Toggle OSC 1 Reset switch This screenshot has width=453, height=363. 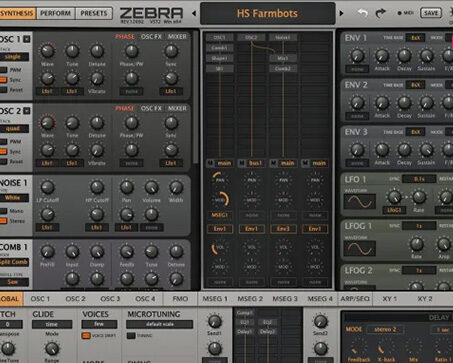point(3,90)
